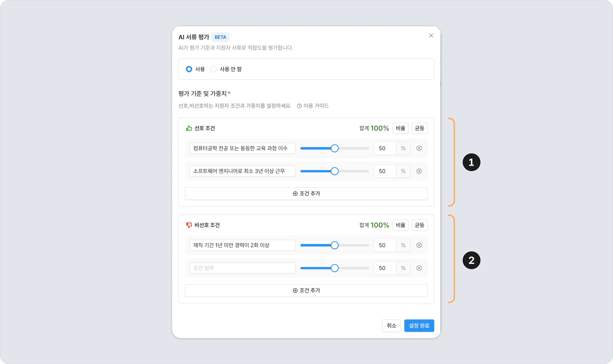Screen dimensions: 613x364
Task: Click the 균등 button in 선호 조건
Action: point(419,128)
